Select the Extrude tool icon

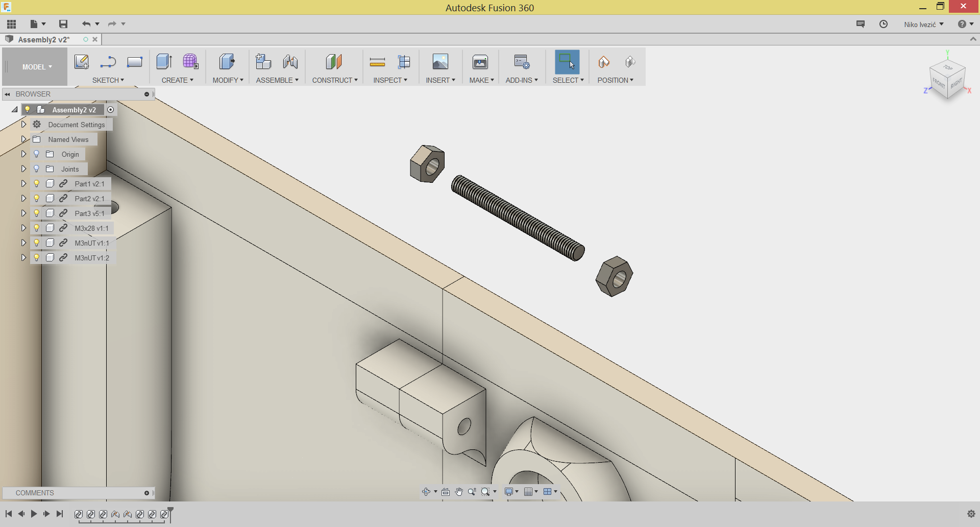pos(164,62)
